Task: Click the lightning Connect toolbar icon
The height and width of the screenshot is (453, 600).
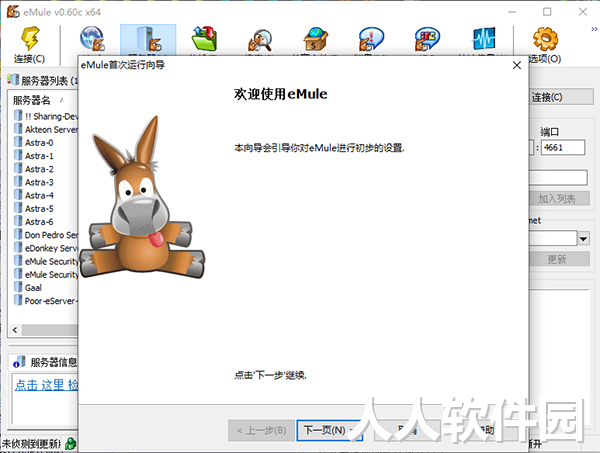Action: pos(30,38)
